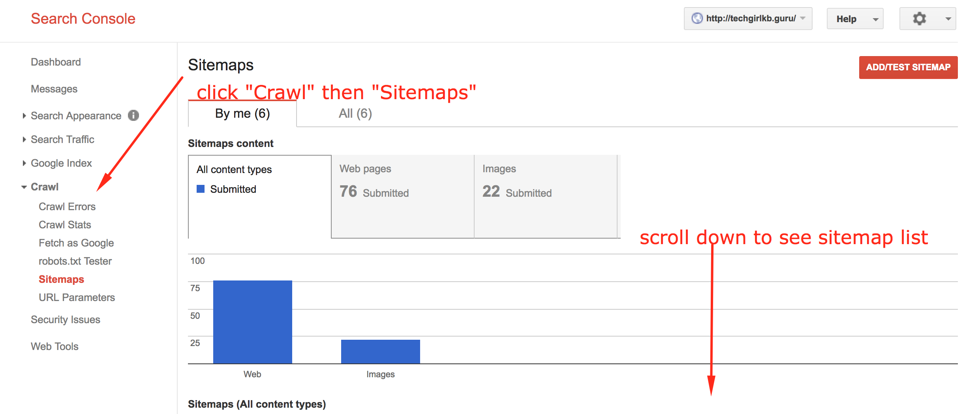
Task: Click the settings gear icon
Action: (x=919, y=19)
